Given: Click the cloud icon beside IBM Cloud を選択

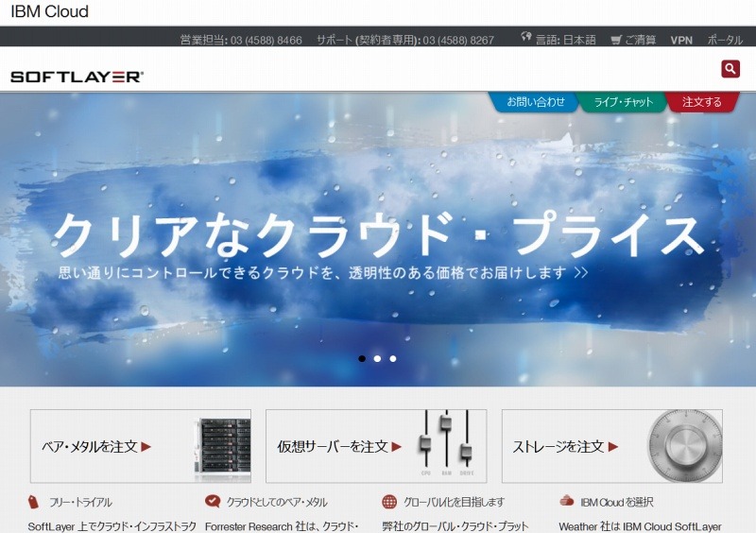Looking at the screenshot, I should click(567, 501).
